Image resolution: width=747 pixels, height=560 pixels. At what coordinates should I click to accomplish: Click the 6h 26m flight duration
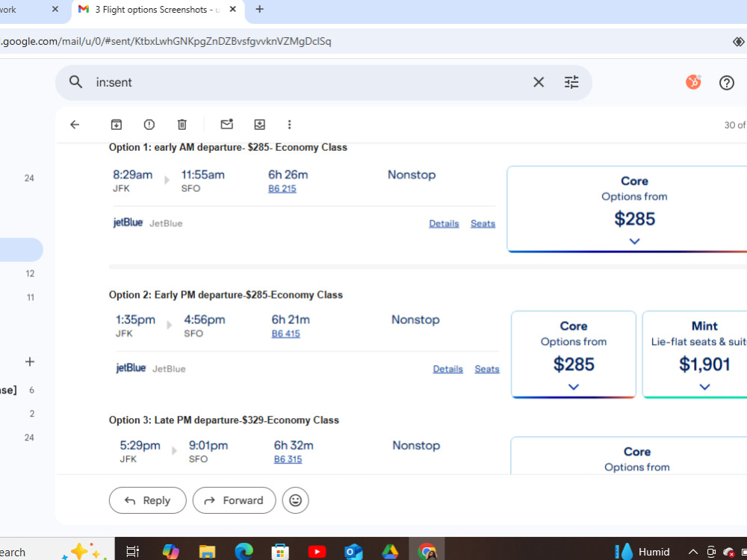pyautogui.click(x=288, y=175)
